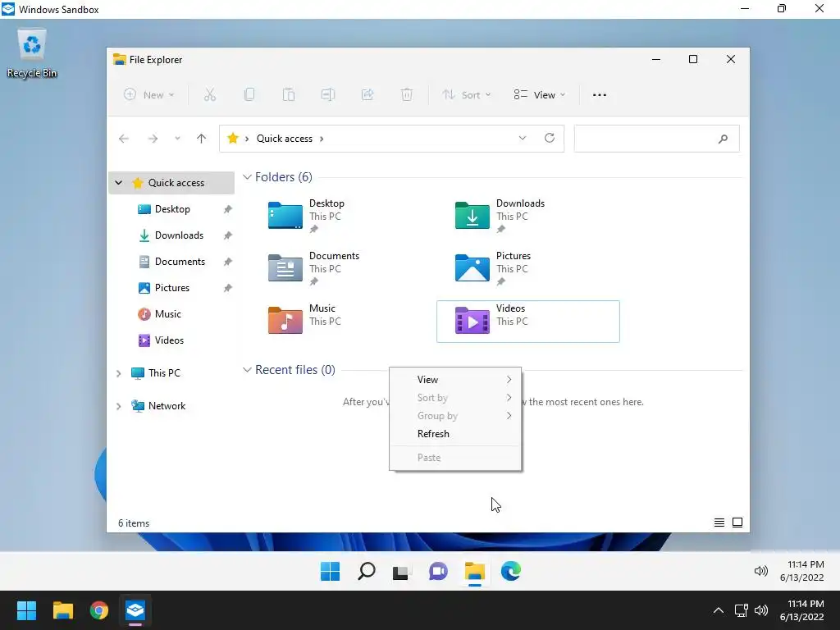
Task: Click the Rename icon in toolbar
Action: click(328, 95)
